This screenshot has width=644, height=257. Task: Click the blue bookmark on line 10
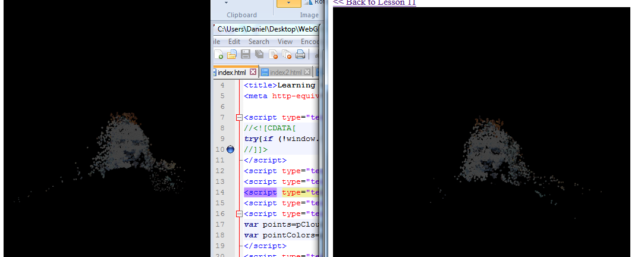(230, 150)
